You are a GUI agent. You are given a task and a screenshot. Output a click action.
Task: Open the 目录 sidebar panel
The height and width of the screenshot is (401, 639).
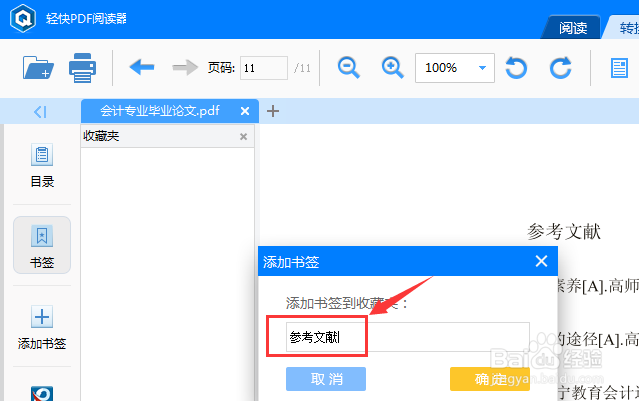(42, 165)
